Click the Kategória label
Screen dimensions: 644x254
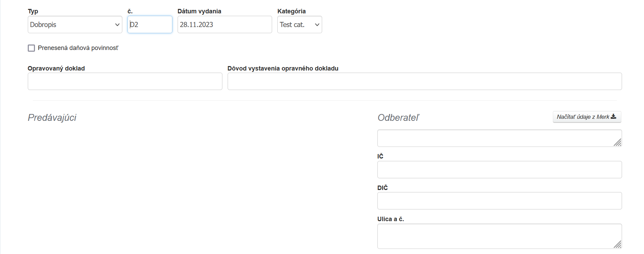291,11
